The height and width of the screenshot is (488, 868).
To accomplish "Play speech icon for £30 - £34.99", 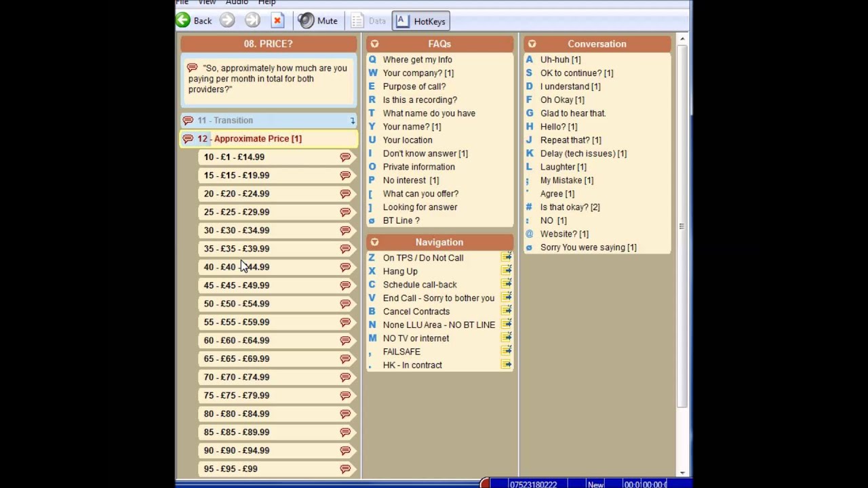I will pos(345,230).
